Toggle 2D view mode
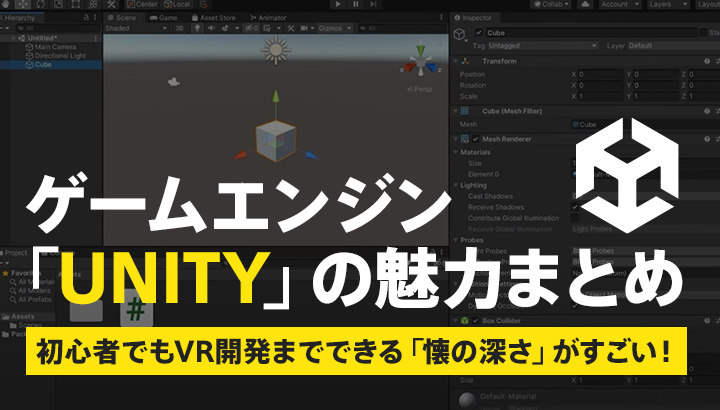The height and width of the screenshot is (410, 720). pyautogui.click(x=180, y=28)
